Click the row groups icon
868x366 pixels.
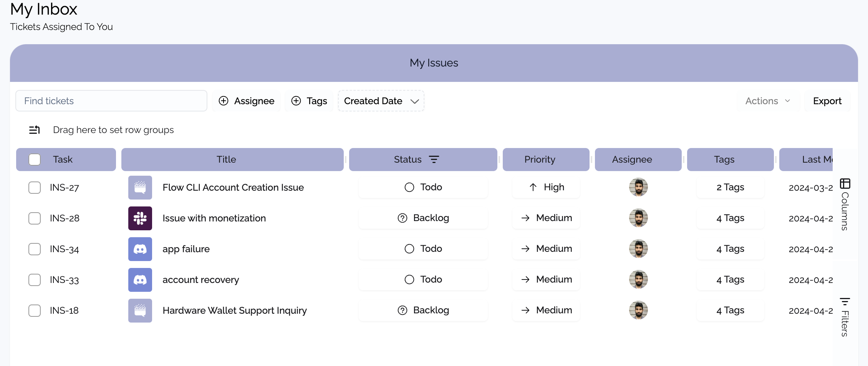(35, 130)
